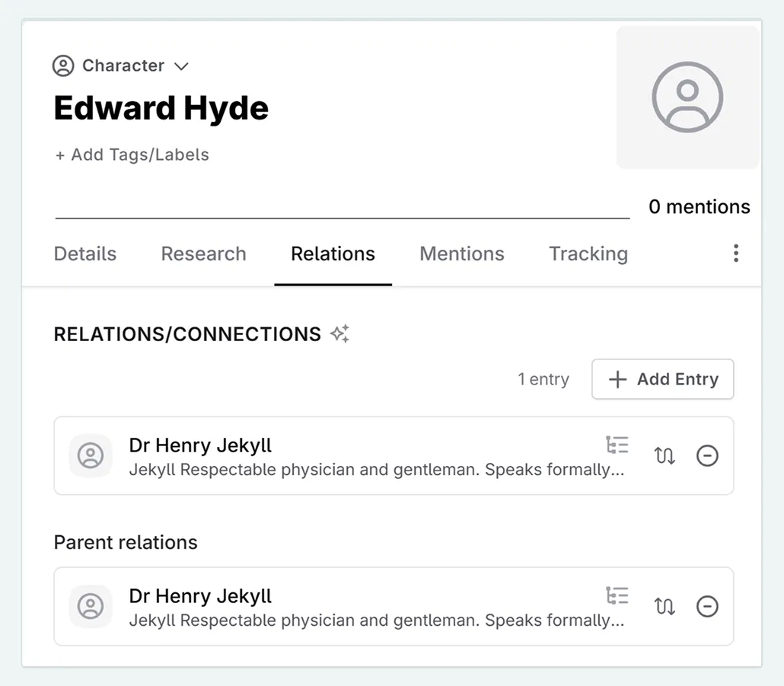Click the Edward Hyde title field
This screenshot has width=784, height=686.
point(161,109)
